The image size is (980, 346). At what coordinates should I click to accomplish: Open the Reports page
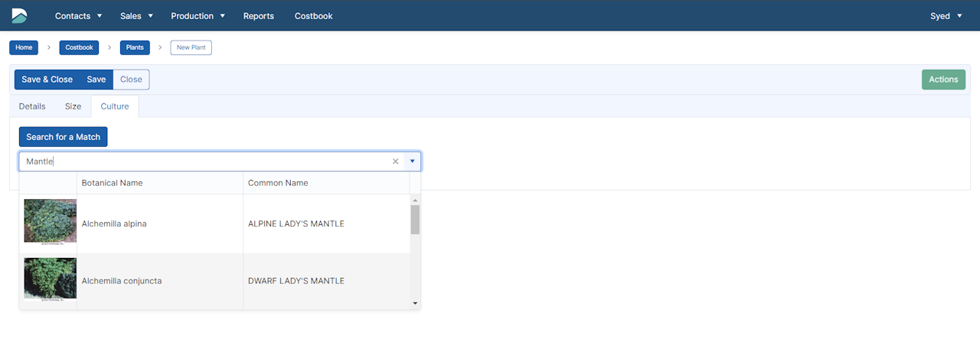click(x=258, y=16)
